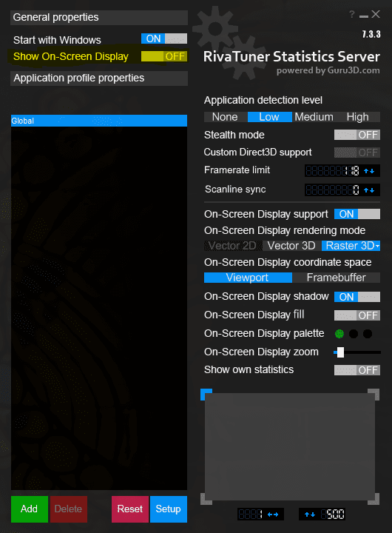Click the Scanline sync value field
392x533 pixels.
point(333,190)
